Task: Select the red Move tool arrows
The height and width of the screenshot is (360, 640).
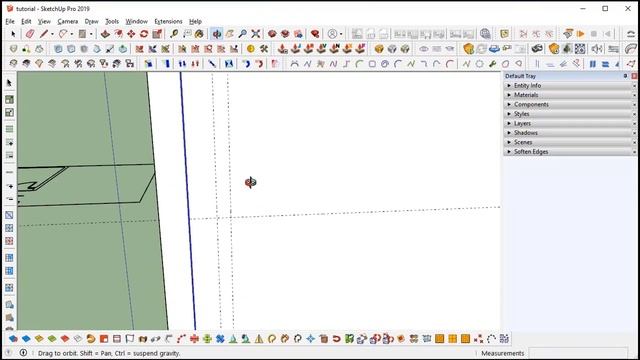Action: [131, 34]
